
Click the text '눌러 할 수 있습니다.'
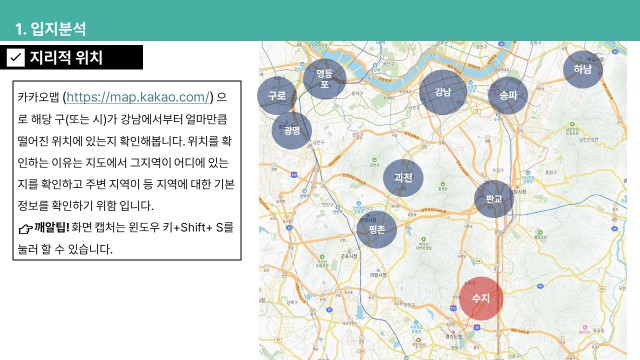(65, 249)
